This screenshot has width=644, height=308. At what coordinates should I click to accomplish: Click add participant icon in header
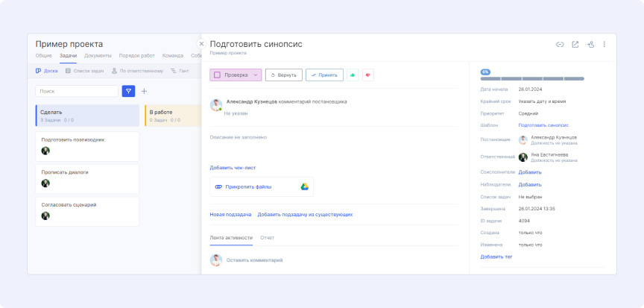pyautogui.click(x=590, y=44)
